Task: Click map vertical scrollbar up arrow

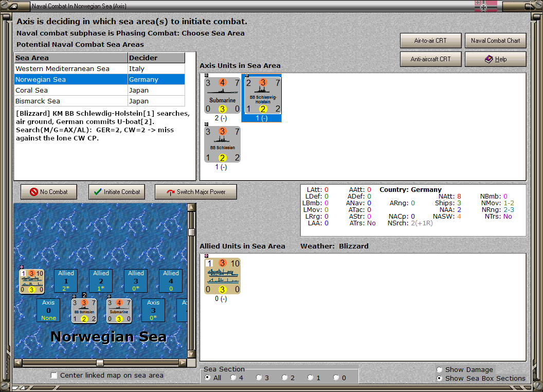Action: coord(191,207)
